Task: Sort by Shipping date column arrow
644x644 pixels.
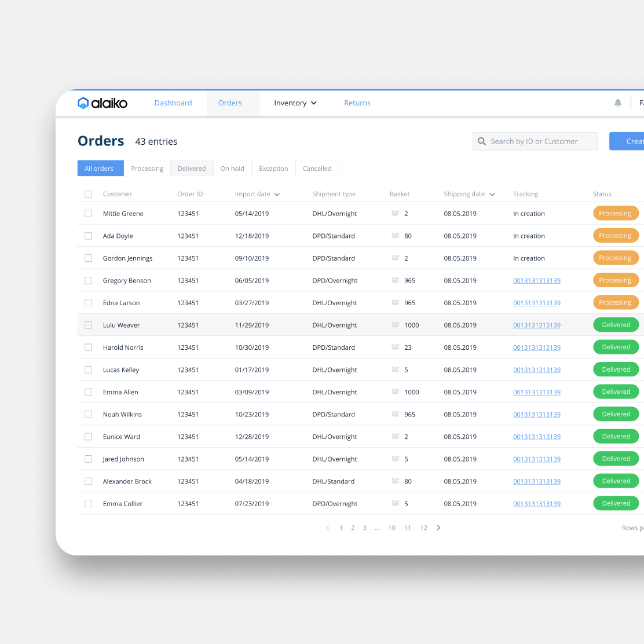Action: (492, 195)
